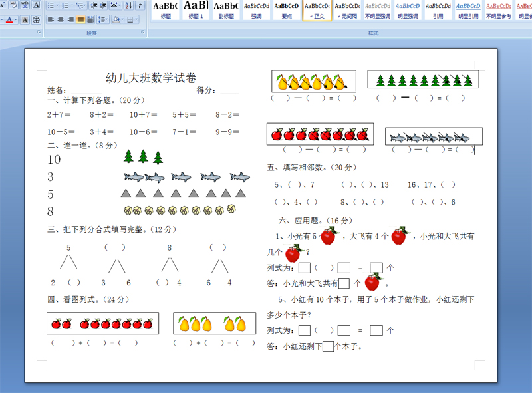This screenshot has height=393, width=532.
Task: Apply the 副标题 style
Action: pyautogui.click(x=226, y=10)
